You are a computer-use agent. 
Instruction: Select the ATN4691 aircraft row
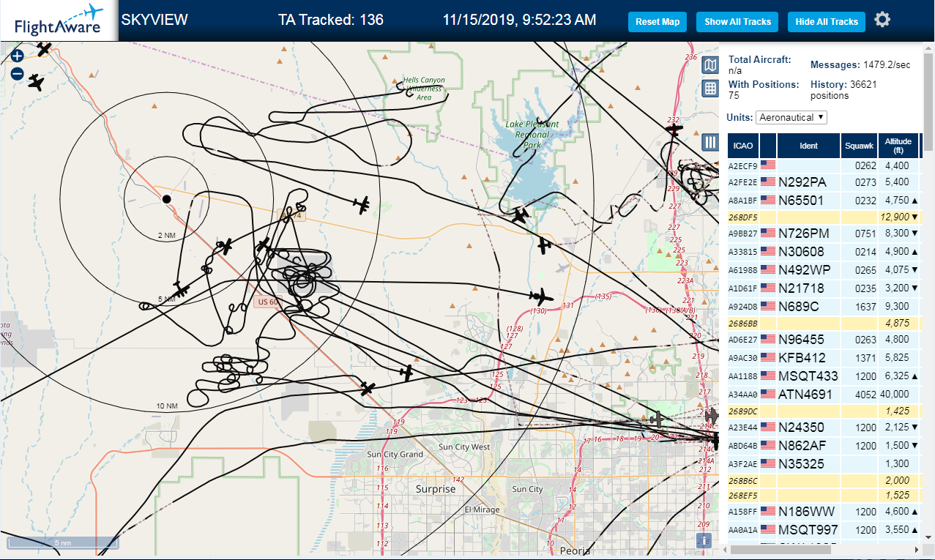(x=824, y=394)
